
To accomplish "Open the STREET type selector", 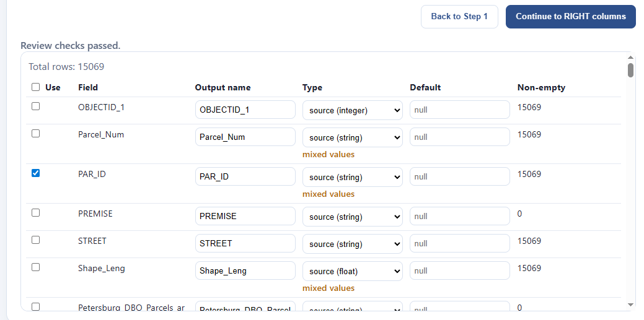I will [353, 244].
